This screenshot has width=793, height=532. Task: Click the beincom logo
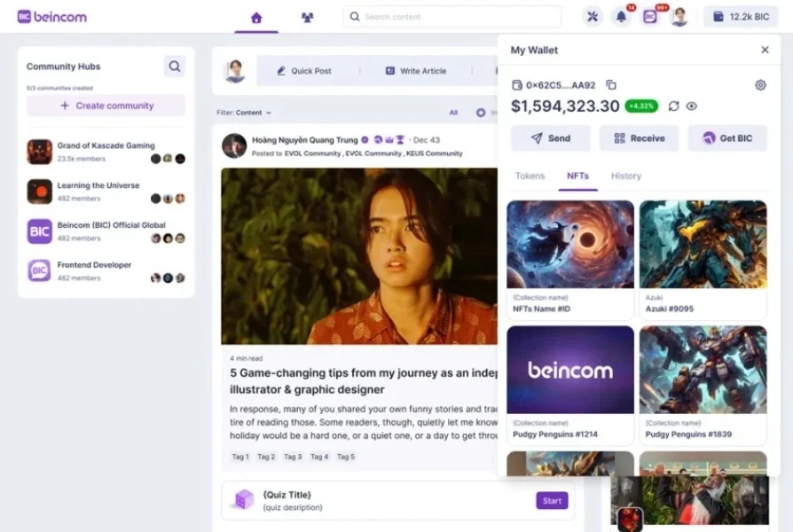(x=52, y=17)
